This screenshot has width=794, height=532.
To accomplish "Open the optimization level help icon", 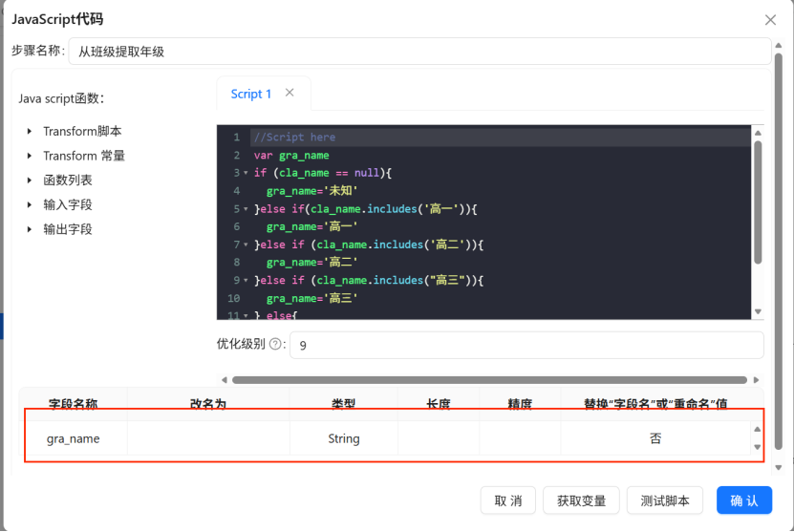I will tap(275, 344).
